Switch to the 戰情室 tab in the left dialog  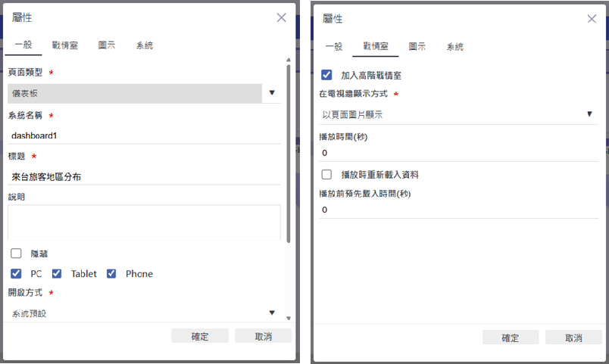(x=64, y=45)
